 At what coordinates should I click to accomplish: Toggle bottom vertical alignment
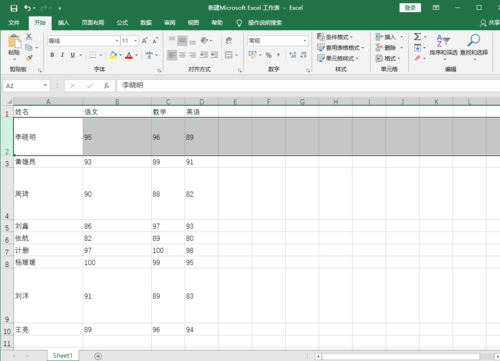[x=192, y=41]
